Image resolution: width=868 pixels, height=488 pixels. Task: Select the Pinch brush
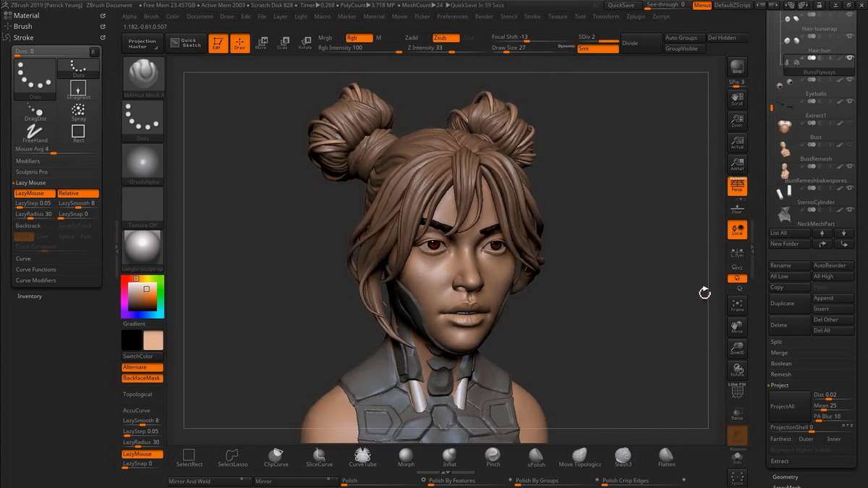493,458
